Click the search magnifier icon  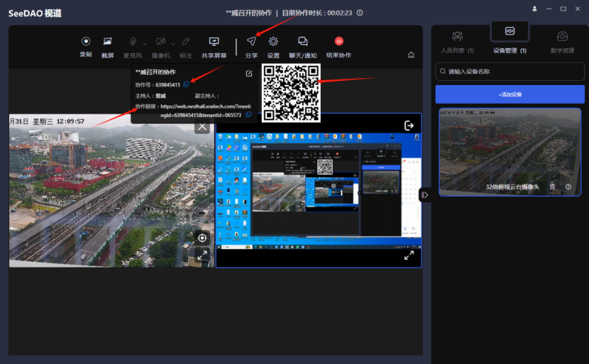tap(443, 71)
